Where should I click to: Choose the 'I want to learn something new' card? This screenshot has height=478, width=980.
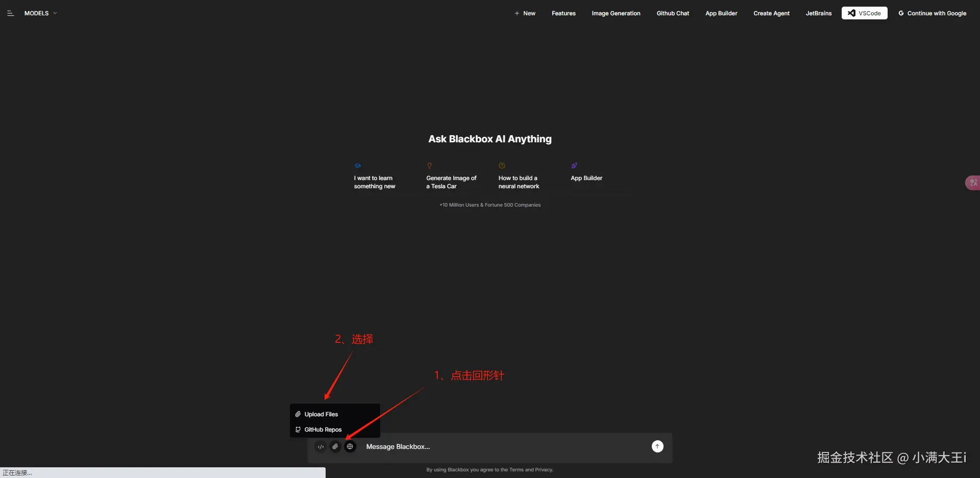coord(381,176)
